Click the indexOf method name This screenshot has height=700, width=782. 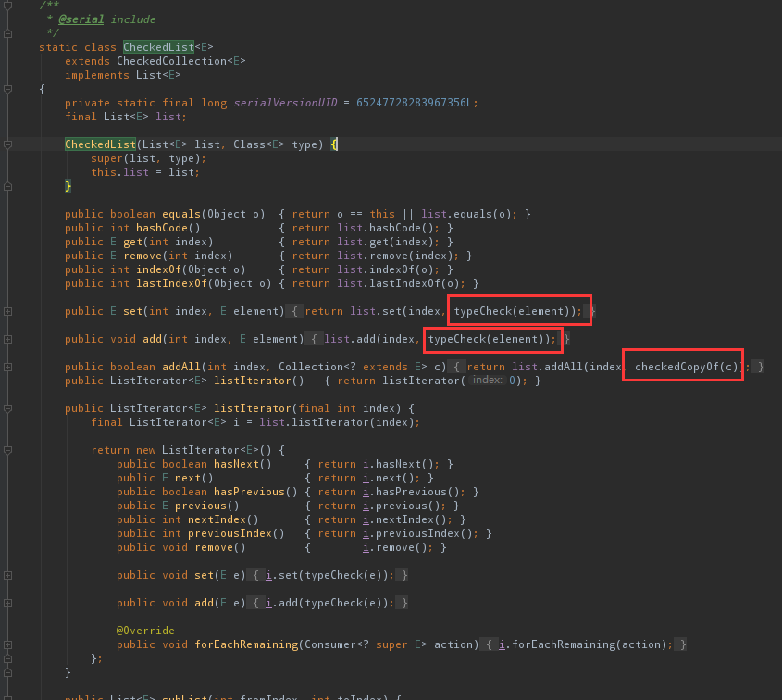(x=158, y=270)
